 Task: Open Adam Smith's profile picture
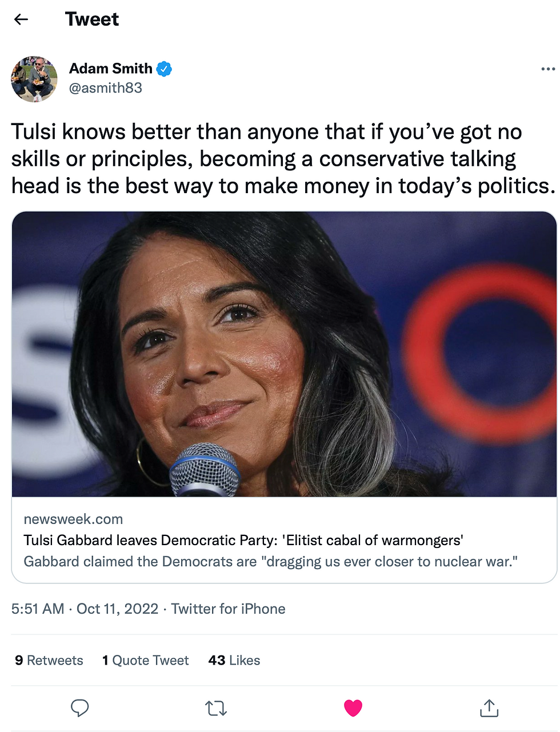click(34, 79)
